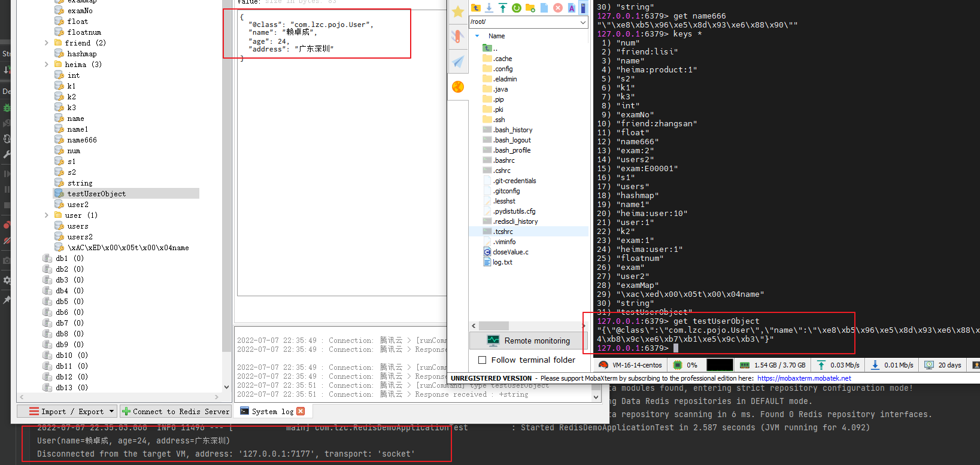Select the log.txt file
980x465 pixels.
tap(502, 262)
